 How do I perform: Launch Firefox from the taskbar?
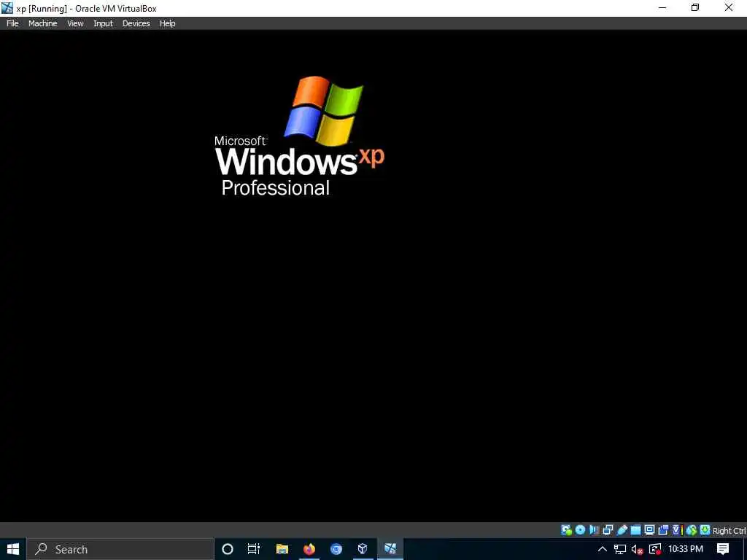(x=309, y=549)
